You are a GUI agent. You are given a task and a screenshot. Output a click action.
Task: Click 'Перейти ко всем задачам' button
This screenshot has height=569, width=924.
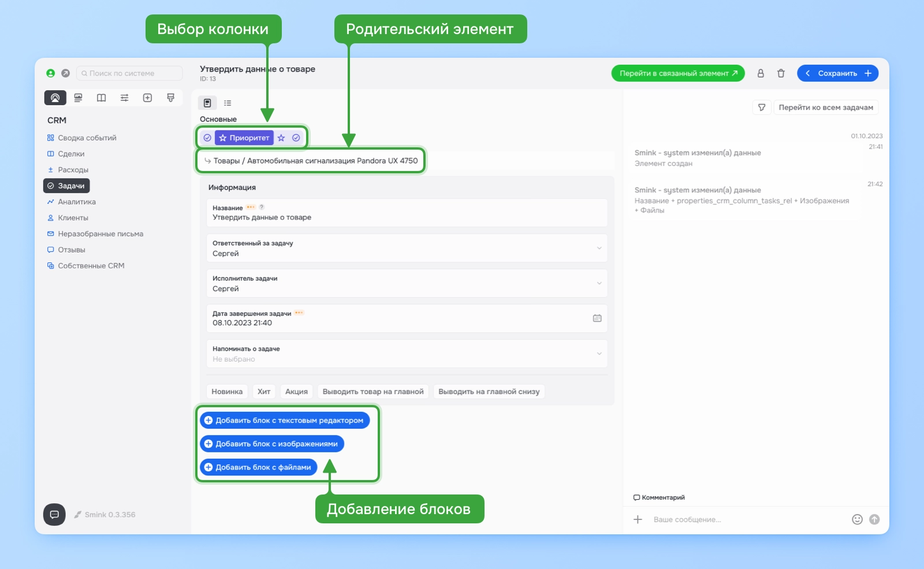click(x=826, y=107)
